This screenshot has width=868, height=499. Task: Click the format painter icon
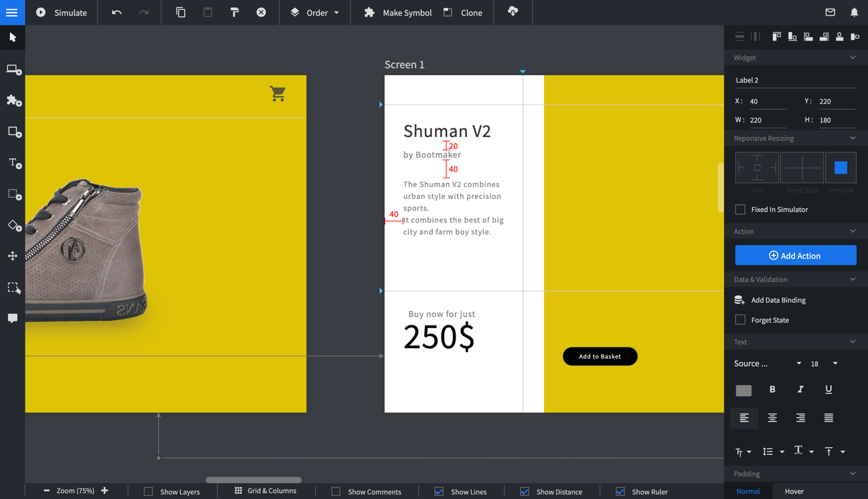234,13
